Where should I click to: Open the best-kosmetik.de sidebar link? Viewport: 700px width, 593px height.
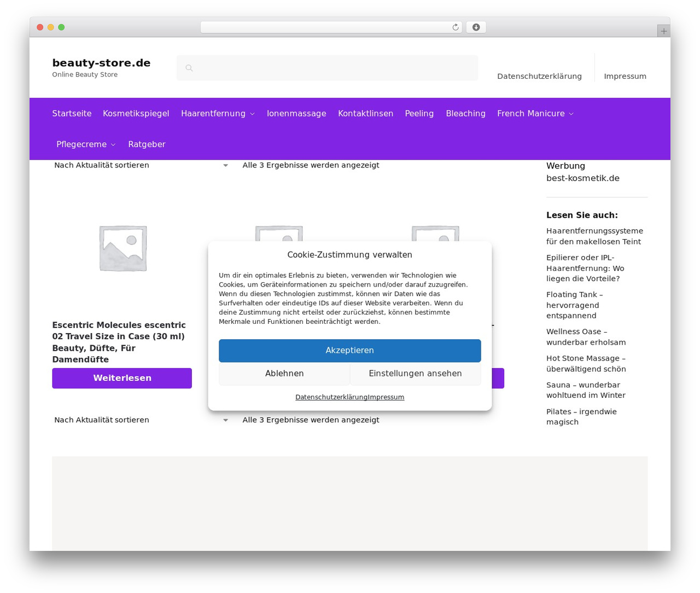click(583, 178)
